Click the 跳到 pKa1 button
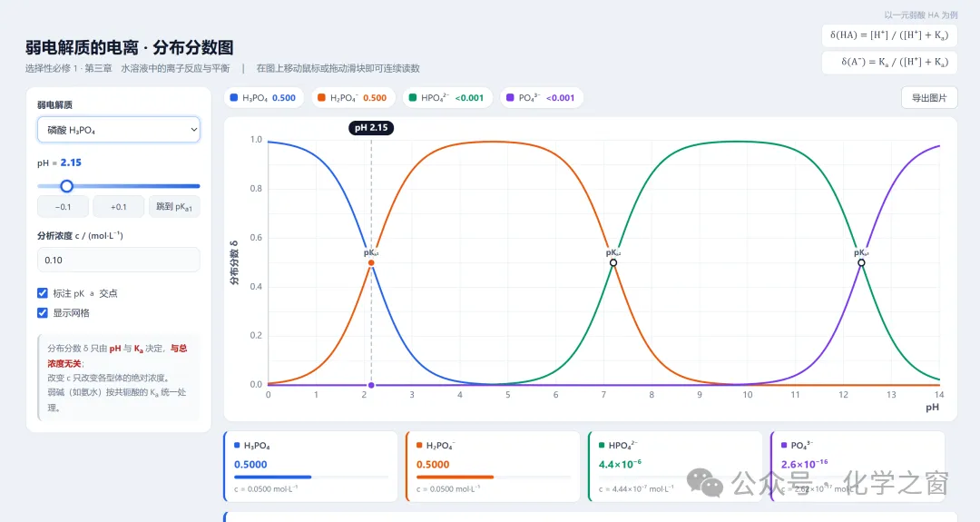 coord(174,206)
